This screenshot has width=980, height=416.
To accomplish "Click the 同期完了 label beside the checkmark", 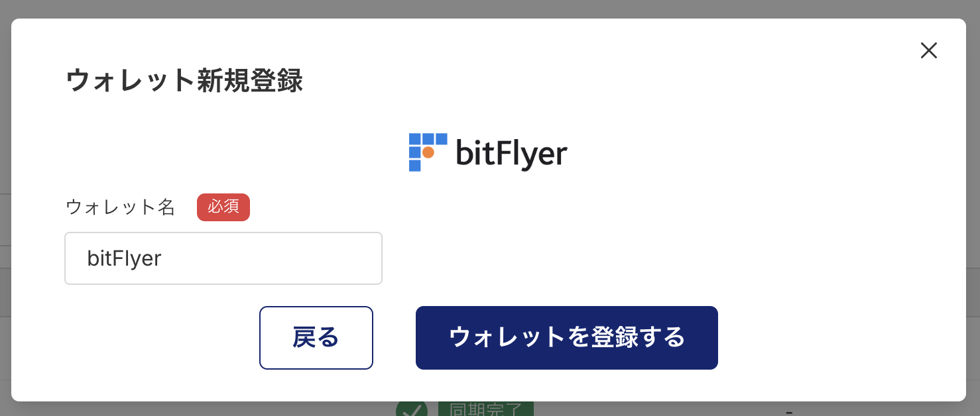I will pos(485,409).
